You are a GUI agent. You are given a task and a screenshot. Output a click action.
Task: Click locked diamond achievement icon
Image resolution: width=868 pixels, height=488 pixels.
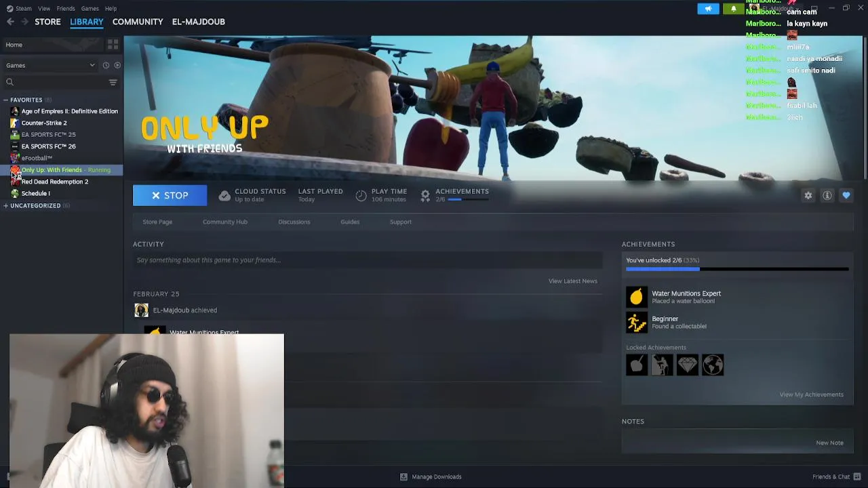(x=687, y=365)
